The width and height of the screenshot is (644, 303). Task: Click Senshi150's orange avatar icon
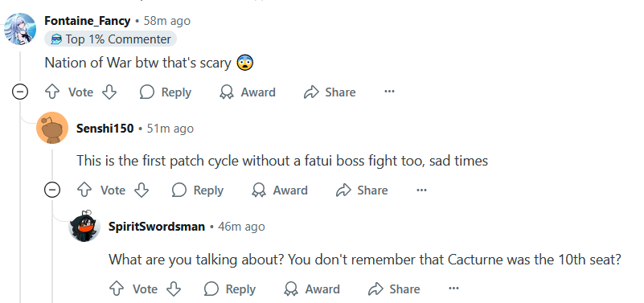pyautogui.click(x=52, y=128)
